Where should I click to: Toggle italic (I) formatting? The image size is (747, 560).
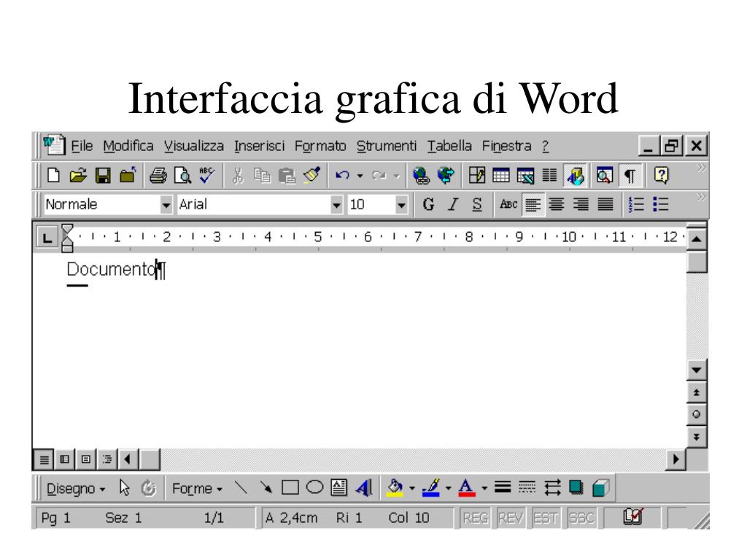[453, 205]
